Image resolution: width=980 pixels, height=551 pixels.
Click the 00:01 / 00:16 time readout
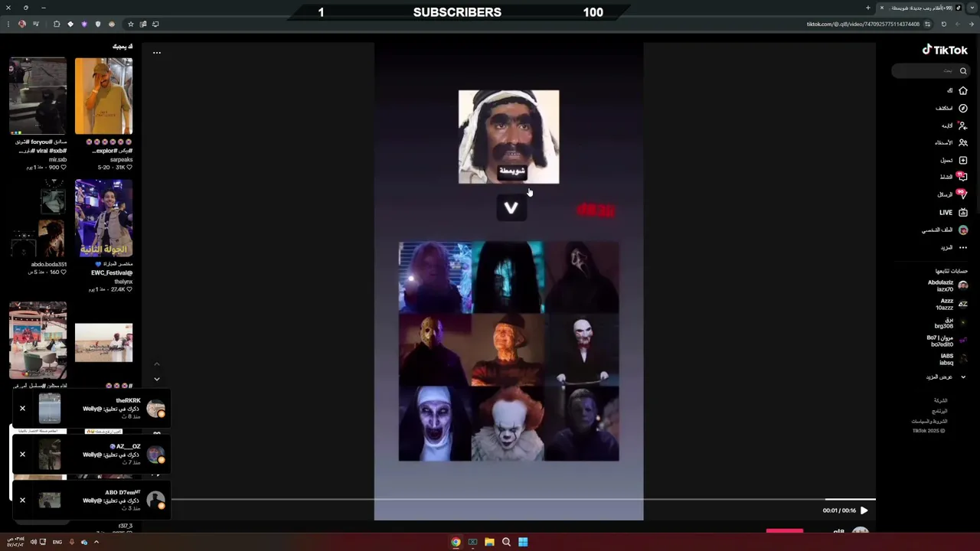coord(839,510)
